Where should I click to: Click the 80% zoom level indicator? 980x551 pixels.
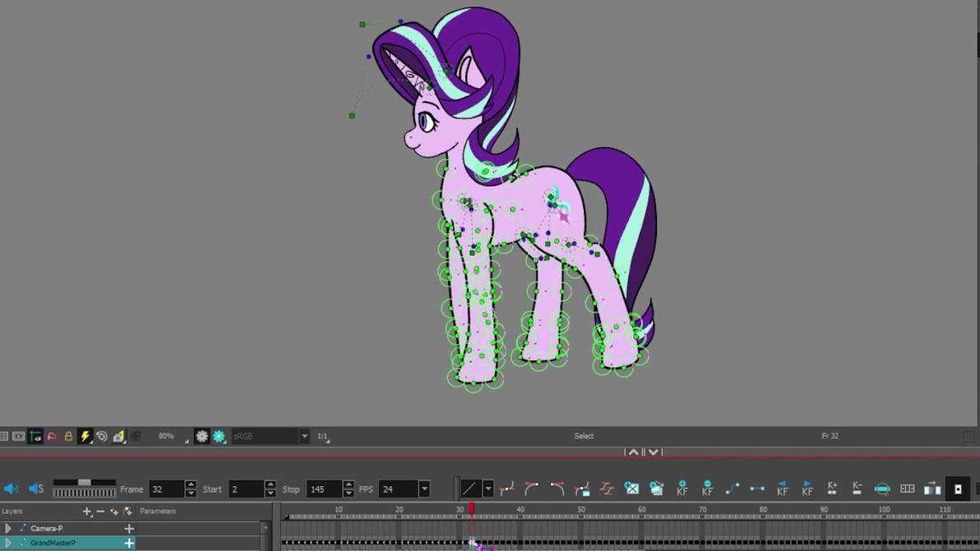[167, 437]
